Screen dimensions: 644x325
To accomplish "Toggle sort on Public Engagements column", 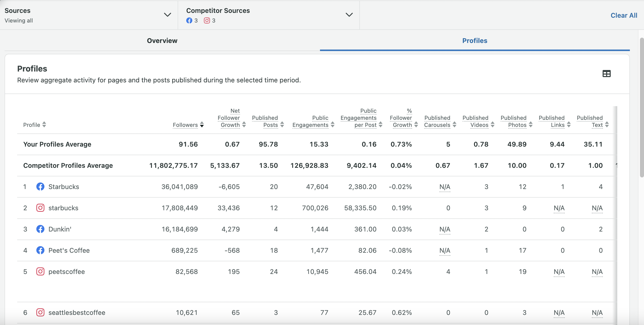I will pos(333,125).
